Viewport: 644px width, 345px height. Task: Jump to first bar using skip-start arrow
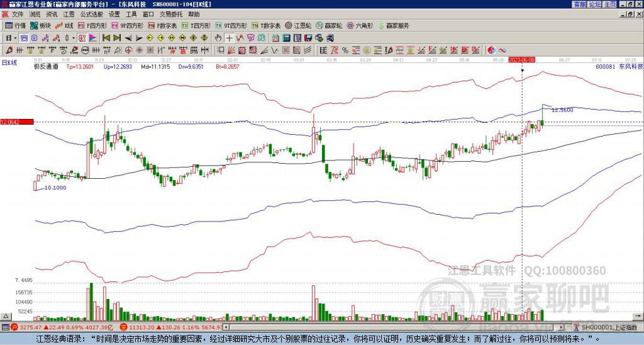(x=106, y=38)
